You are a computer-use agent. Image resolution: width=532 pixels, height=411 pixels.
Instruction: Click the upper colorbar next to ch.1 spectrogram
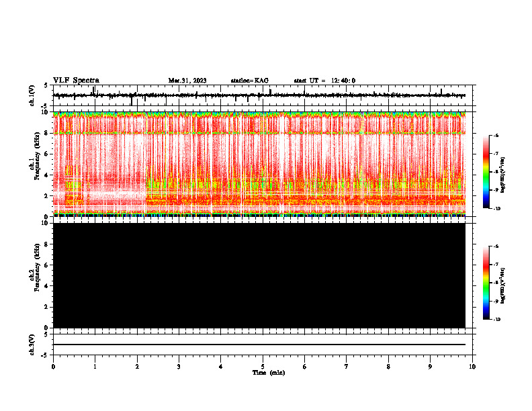tap(486, 172)
